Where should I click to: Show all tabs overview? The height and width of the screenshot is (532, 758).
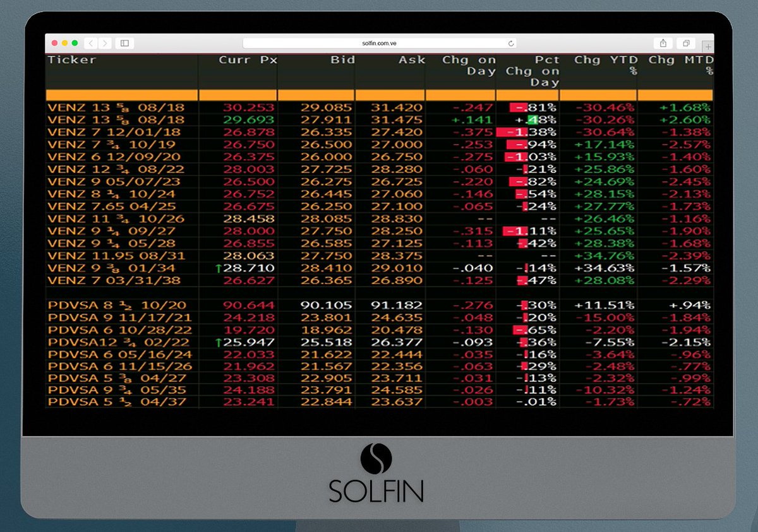[685, 43]
